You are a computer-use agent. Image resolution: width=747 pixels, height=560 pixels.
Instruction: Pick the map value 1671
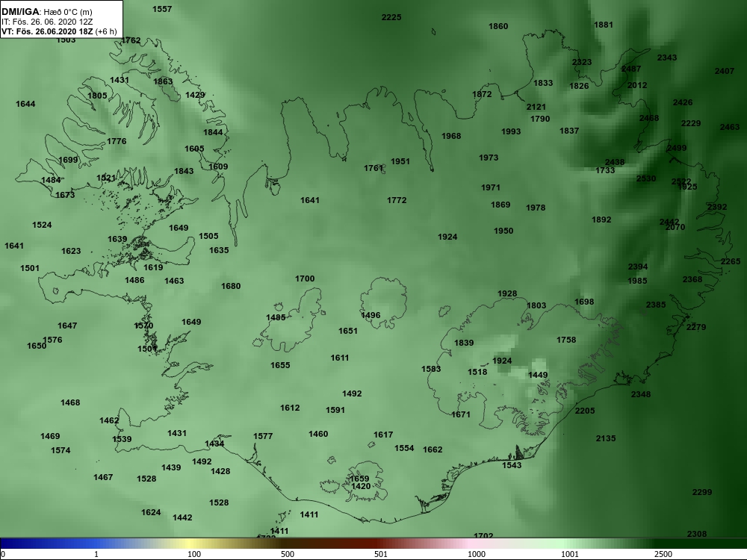[x=461, y=414]
